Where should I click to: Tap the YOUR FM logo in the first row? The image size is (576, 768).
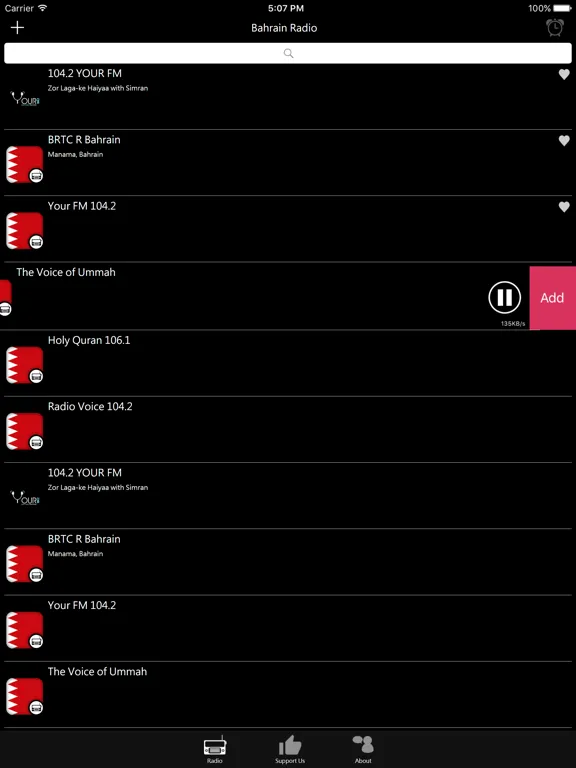tap(24, 99)
